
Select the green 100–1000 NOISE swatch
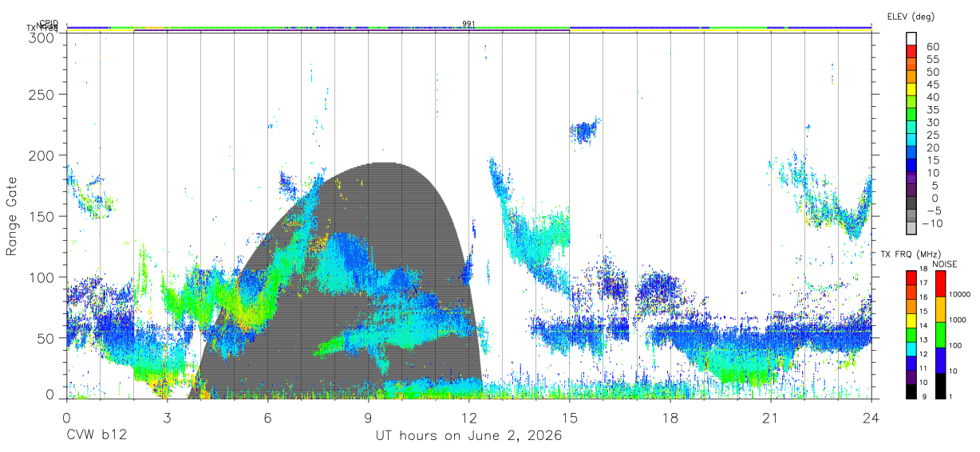(940, 334)
